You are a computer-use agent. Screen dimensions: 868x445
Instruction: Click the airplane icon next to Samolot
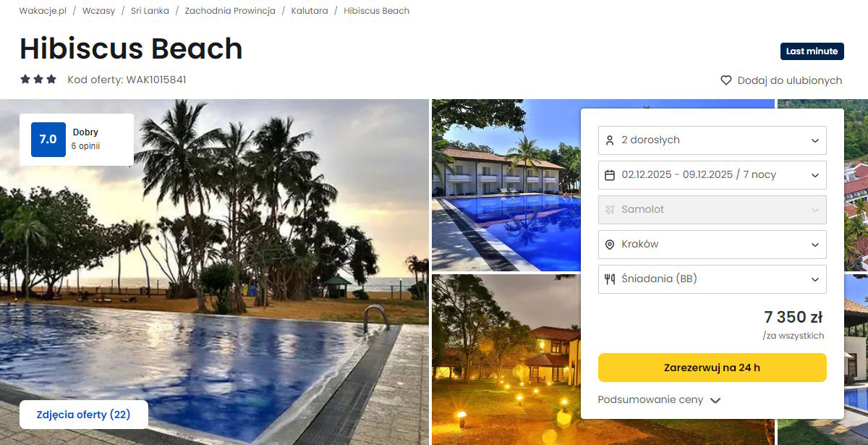coord(610,209)
